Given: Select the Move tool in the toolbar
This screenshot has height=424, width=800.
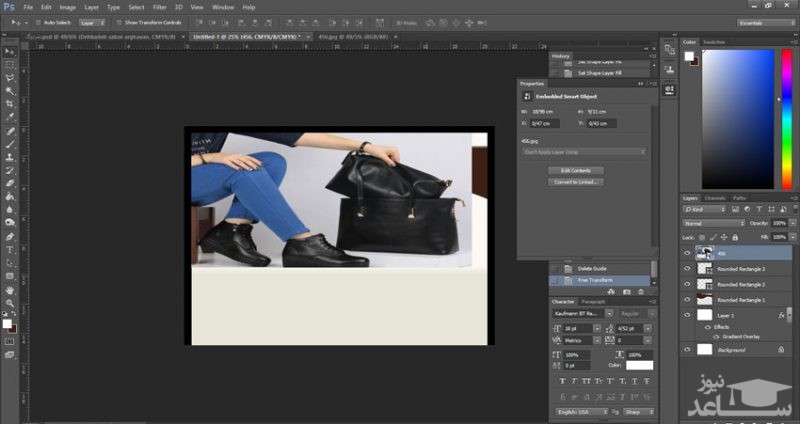Looking at the screenshot, I should [10, 50].
